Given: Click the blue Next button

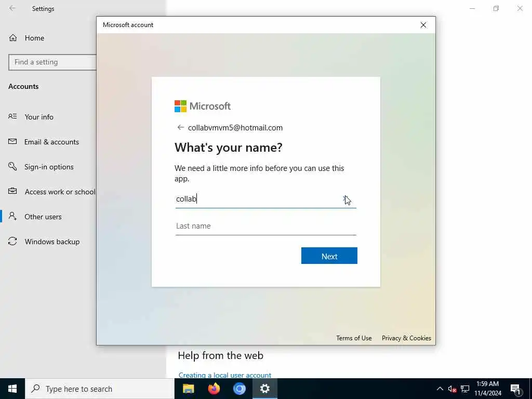Looking at the screenshot, I should point(329,256).
